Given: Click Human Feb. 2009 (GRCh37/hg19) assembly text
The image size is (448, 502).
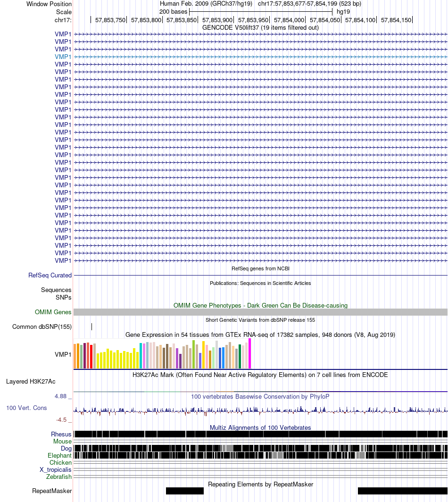Looking at the screenshot, I should coord(206,3).
